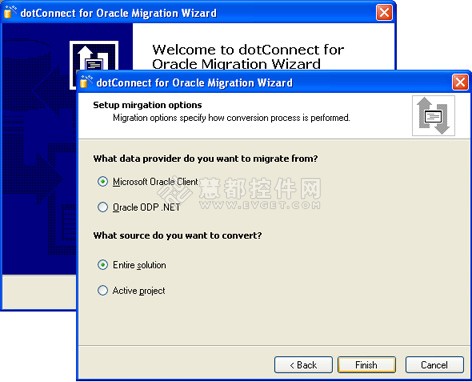The width and height of the screenshot is (472, 382).
Task: Click the "Migration options specify how conversion" description
Action: (x=231, y=118)
